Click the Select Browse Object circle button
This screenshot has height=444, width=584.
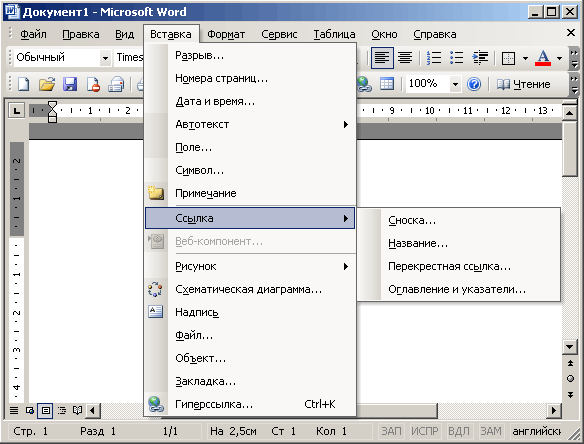(x=570, y=379)
